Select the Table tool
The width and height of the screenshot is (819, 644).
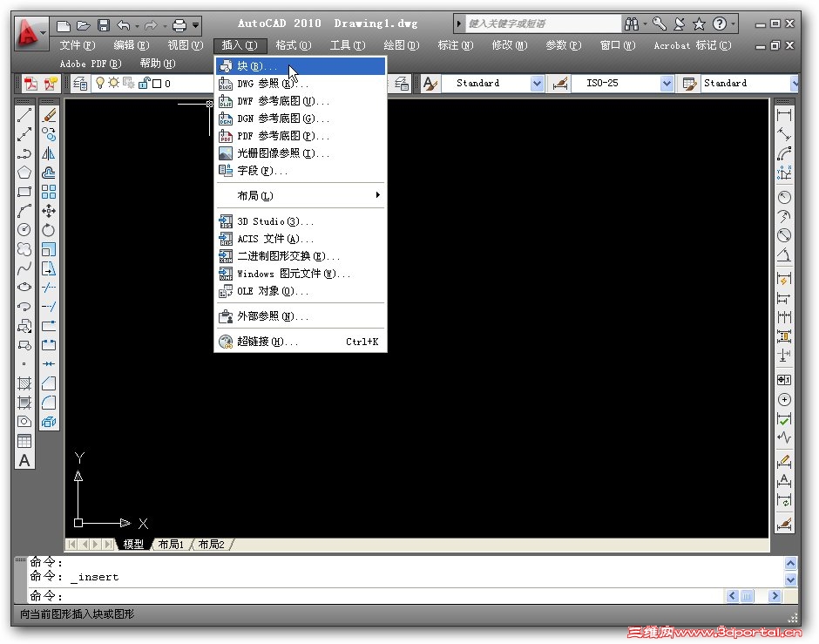tap(24, 441)
